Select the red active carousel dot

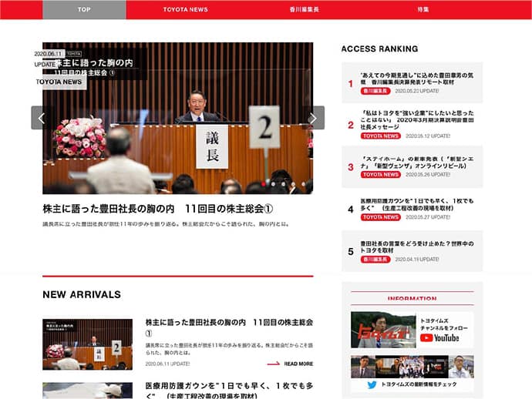(x=263, y=184)
